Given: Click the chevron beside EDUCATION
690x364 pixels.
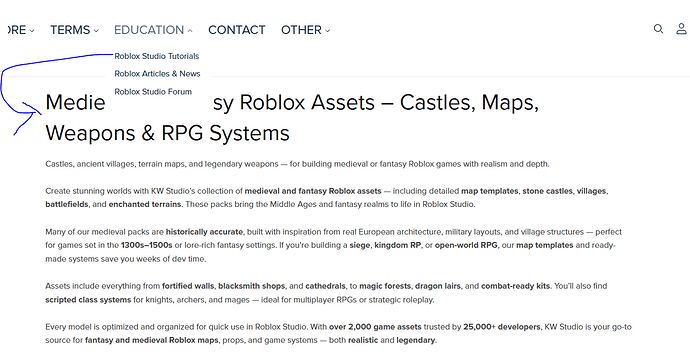Looking at the screenshot, I should click(x=190, y=31).
